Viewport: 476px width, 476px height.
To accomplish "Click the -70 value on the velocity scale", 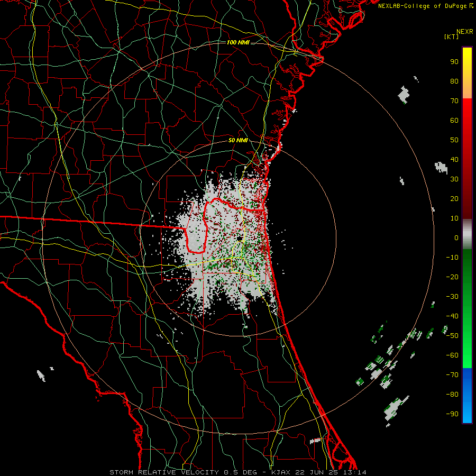I will point(452,375).
